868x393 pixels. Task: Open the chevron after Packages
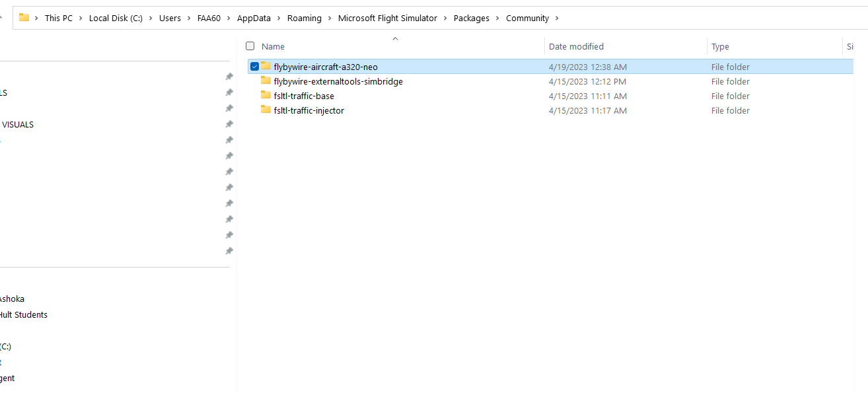point(497,18)
